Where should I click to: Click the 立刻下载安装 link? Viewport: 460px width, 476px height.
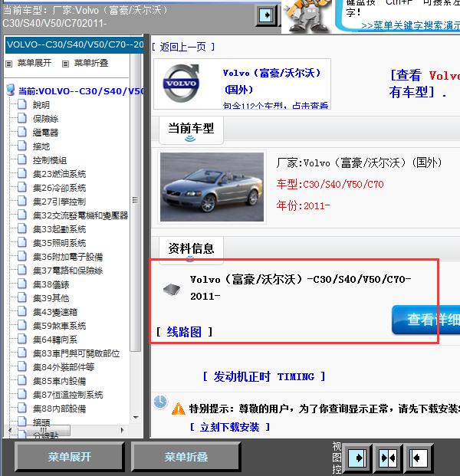coord(230,427)
